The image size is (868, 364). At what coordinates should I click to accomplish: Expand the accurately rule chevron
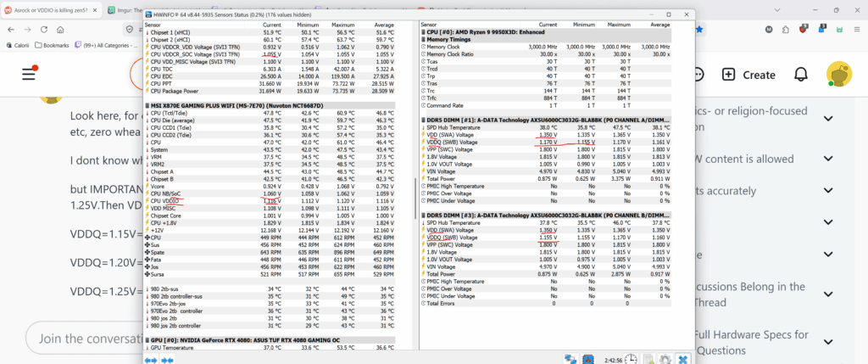pyautogui.click(x=828, y=191)
